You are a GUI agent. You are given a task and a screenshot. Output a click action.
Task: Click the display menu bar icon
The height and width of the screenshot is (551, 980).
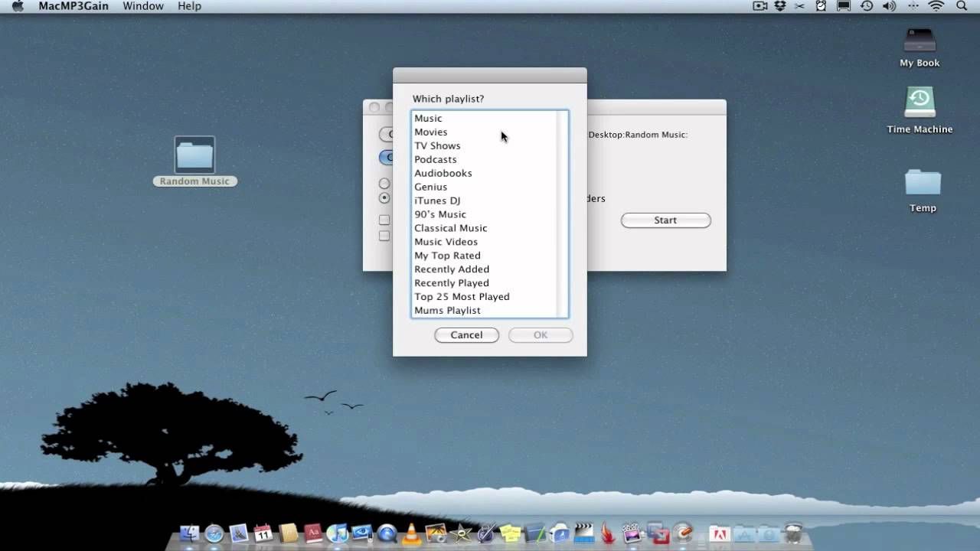click(x=844, y=6)
